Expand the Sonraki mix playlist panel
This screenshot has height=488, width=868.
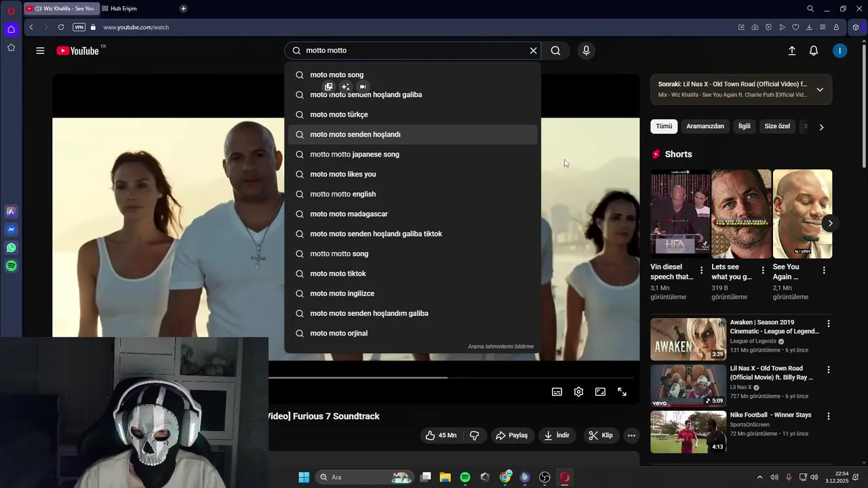[x=820, y=89]
